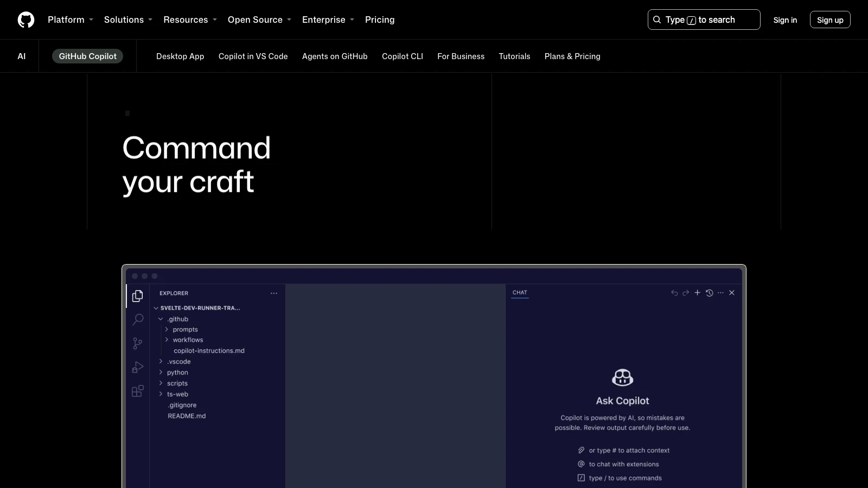Open Explorer panel more actions ellipsis

click(x=274, y=293)
